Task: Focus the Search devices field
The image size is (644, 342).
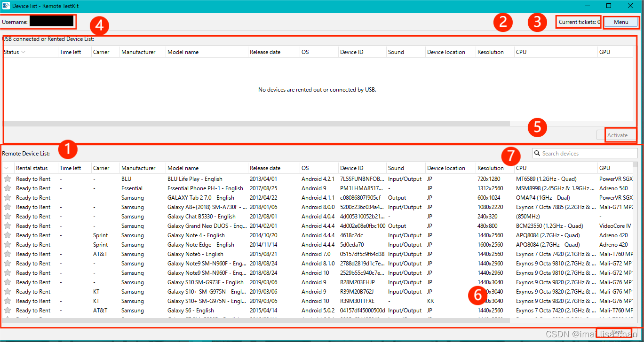Action: 585,153
